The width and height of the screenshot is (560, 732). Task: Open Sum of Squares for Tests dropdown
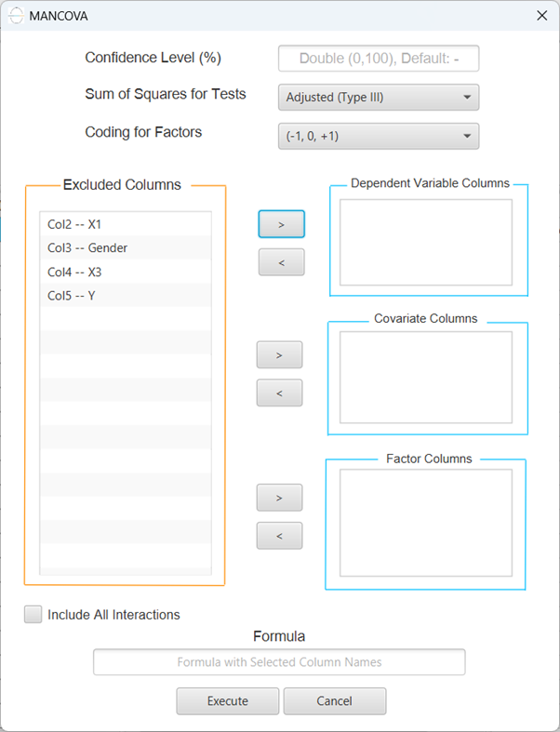(x=379, y=97)
